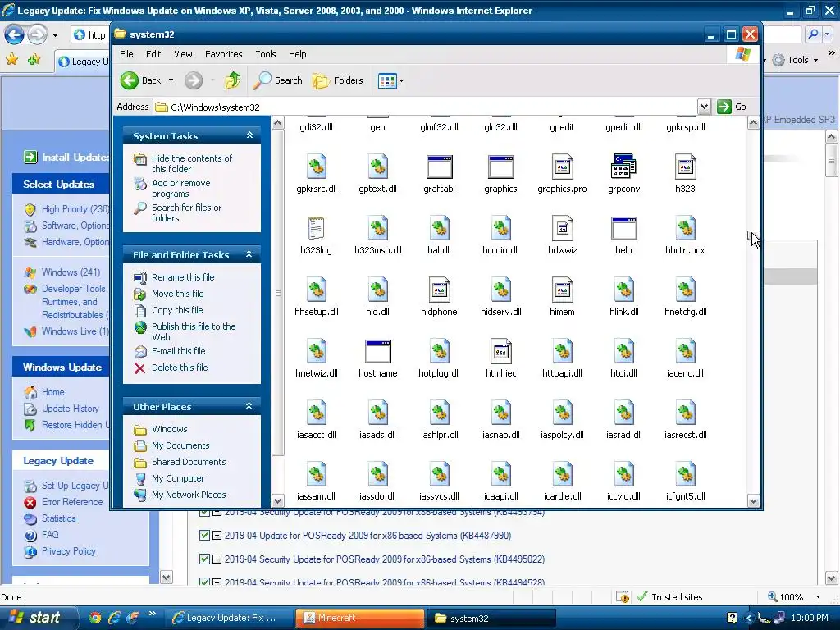Screen dimensions: 840x630
Task: Click Copy this file task
Action: 177,310
